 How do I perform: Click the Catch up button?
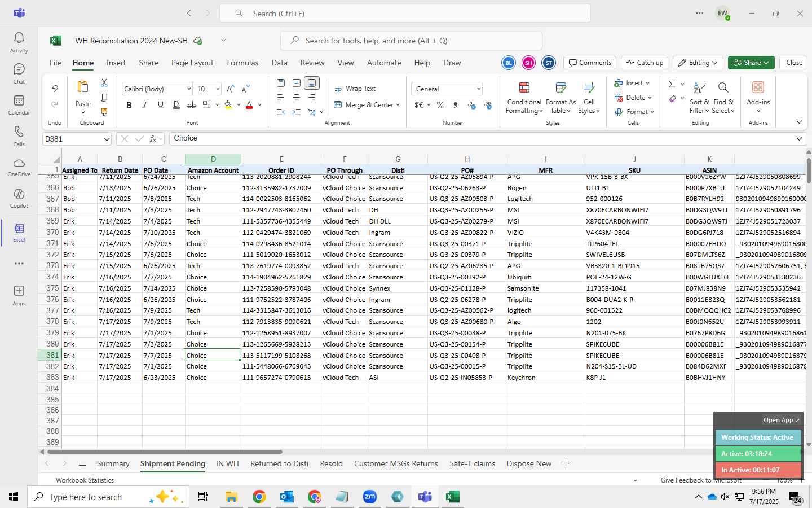click(645, 63)
